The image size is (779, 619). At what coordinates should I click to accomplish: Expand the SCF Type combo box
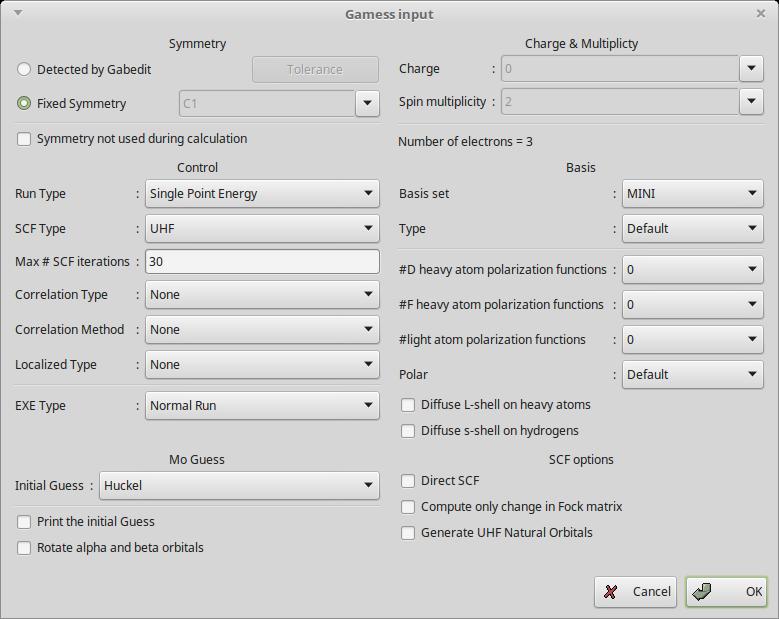pos(262,229)
